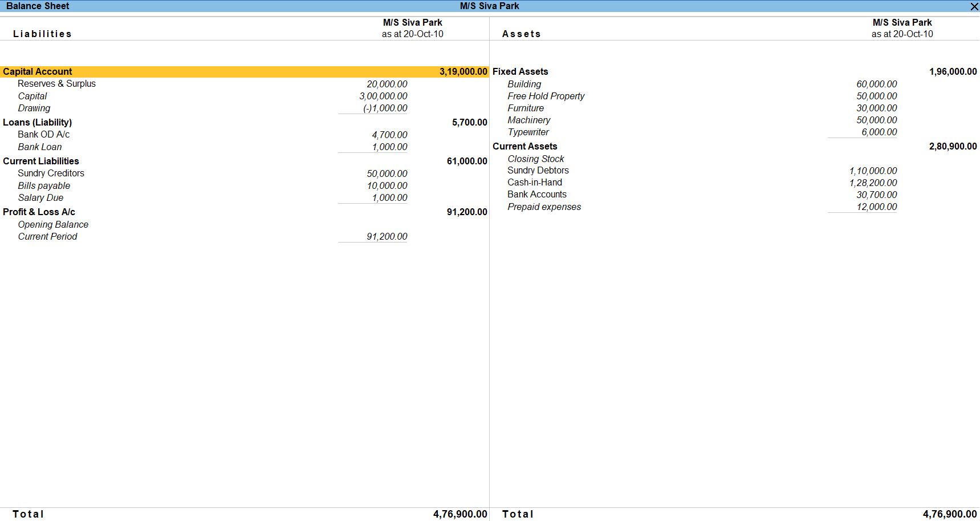Click the Typewriter asset entry

coord(528,132)
